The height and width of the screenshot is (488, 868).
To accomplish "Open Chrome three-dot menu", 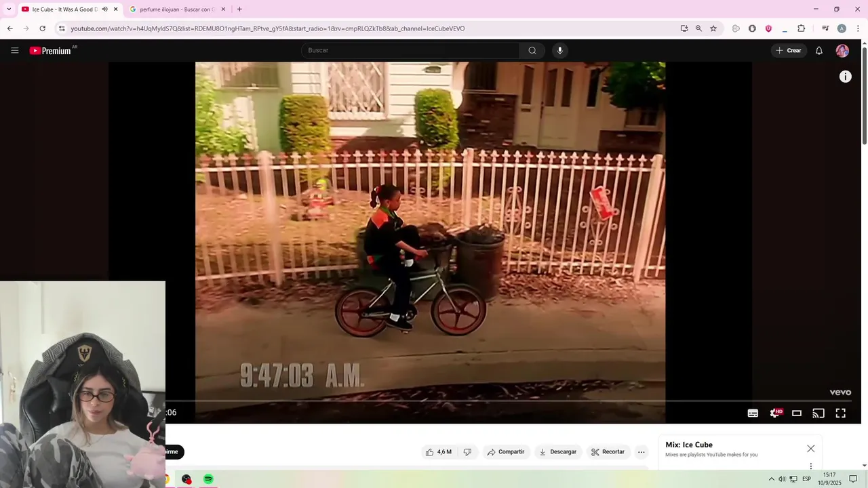I will pos(858,28).
